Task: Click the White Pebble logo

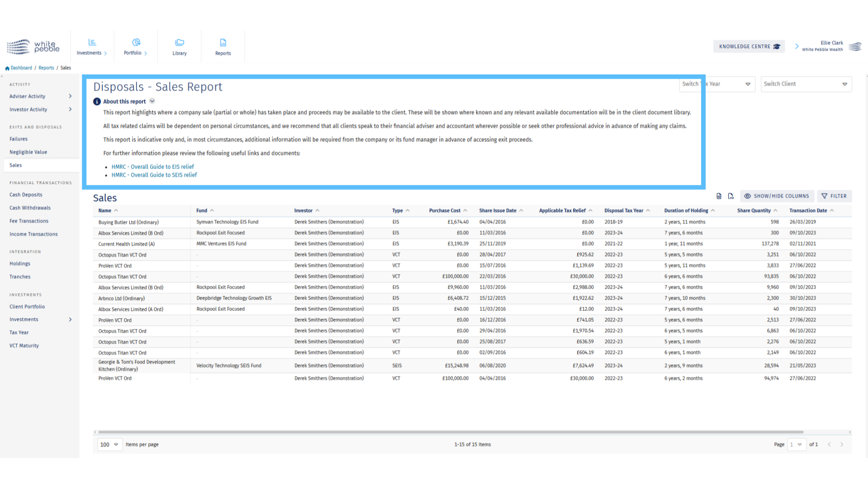Action: point(33,47)
